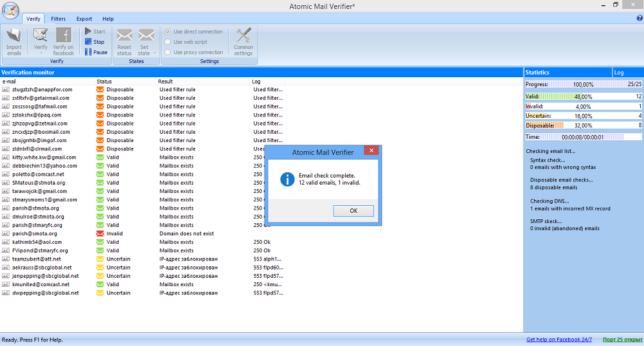This screenshot has width=644, height=346.
Task: Click the Verify envelope icon
Action: 40,35
